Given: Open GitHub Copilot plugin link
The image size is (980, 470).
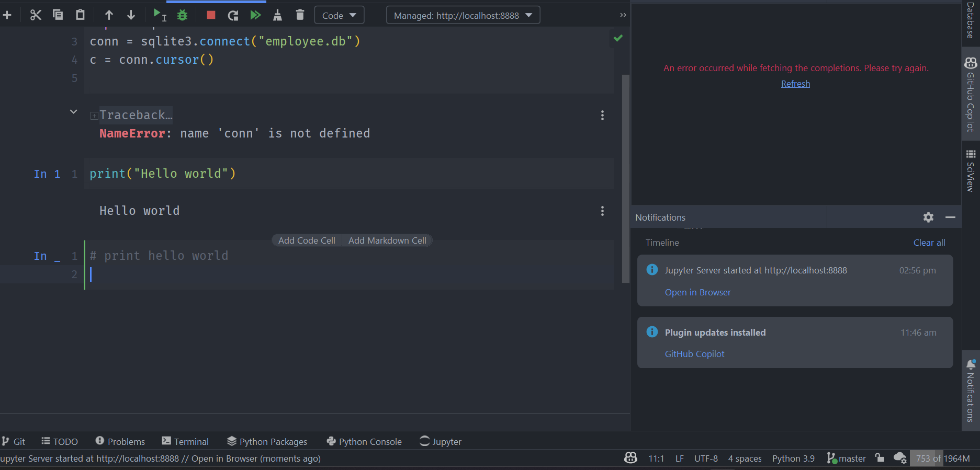Looking at the screenshot, I should [x=694, y=354].
